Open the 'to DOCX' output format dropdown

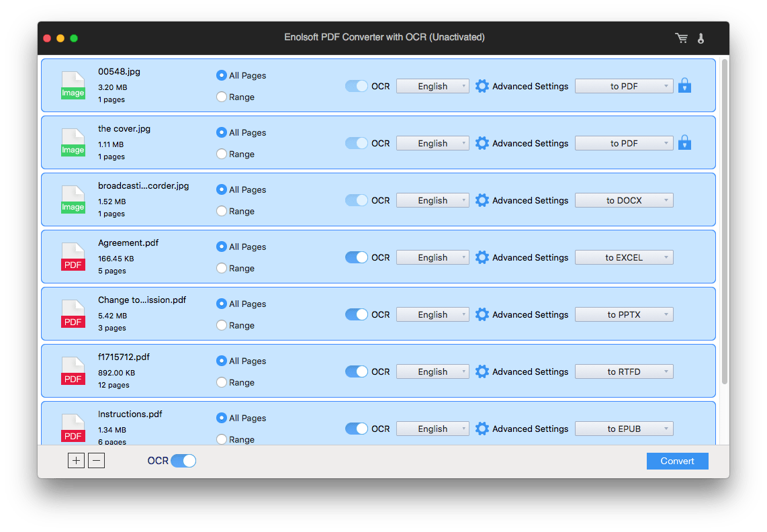point(624,200)
